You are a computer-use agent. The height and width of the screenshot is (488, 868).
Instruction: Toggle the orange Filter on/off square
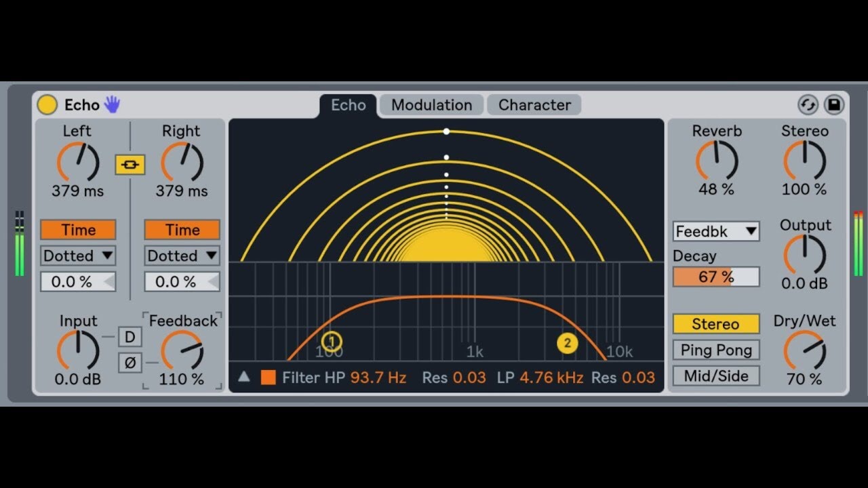pyautogui.click(x=269, y=378)
